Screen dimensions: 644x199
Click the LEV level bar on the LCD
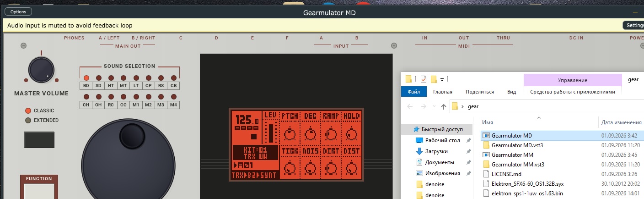(x=270, y=133)
